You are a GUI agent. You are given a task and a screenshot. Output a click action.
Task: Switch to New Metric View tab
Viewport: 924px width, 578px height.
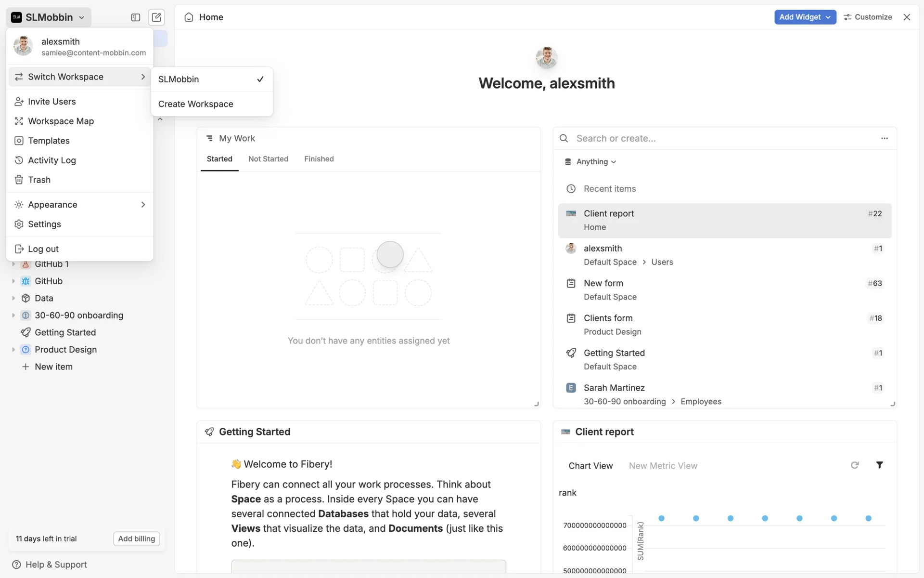(x=663, y=466)
